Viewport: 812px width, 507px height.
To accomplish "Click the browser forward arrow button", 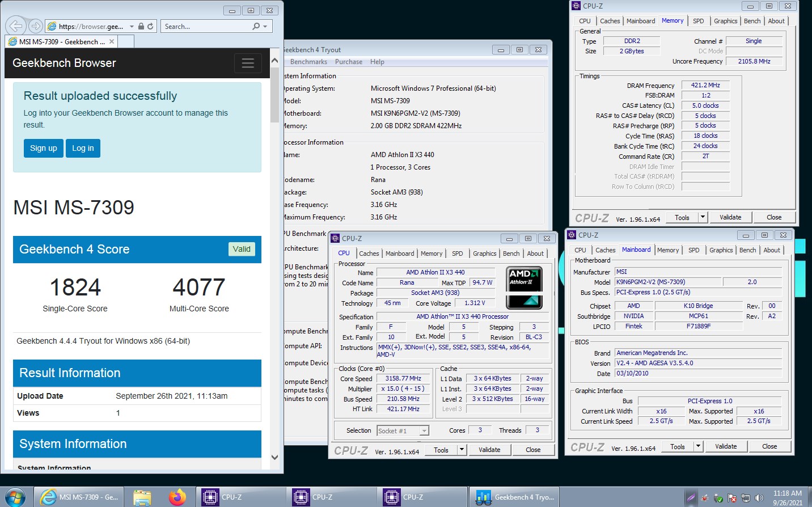I will 35,26.
